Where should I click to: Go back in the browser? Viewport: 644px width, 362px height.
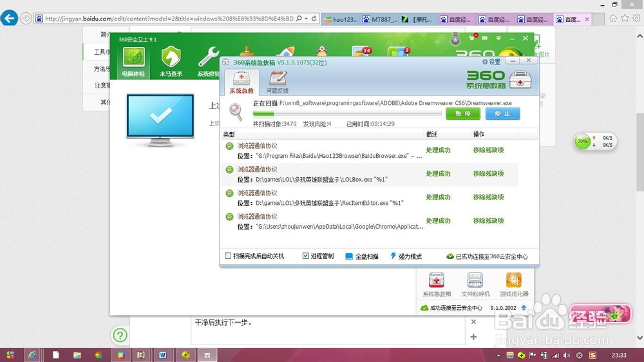pos(10,18)
